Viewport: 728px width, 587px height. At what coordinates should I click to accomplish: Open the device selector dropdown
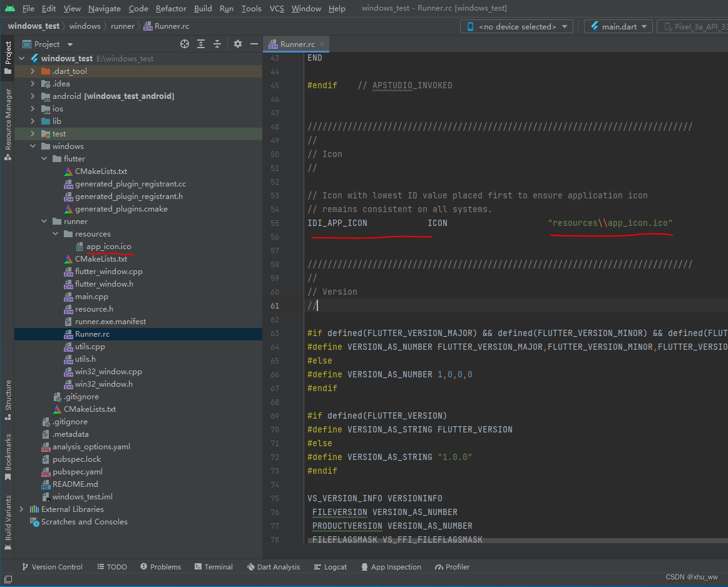coord(516,27)
